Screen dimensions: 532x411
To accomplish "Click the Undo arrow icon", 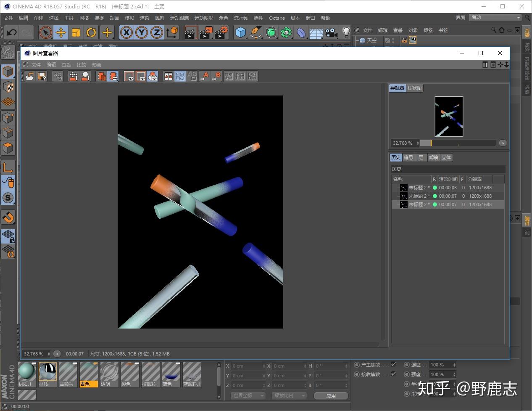I will (x=11, y=32).
